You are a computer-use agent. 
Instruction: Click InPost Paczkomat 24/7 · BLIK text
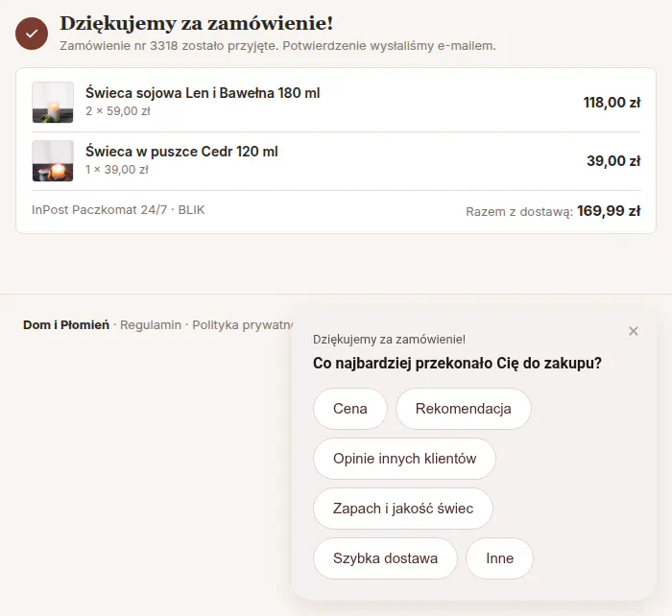(x=118, y=210)
